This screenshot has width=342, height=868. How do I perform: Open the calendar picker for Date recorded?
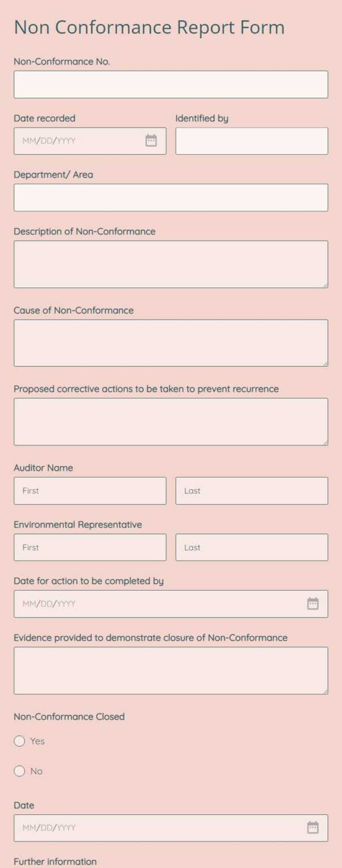click(x=151, y=140)
